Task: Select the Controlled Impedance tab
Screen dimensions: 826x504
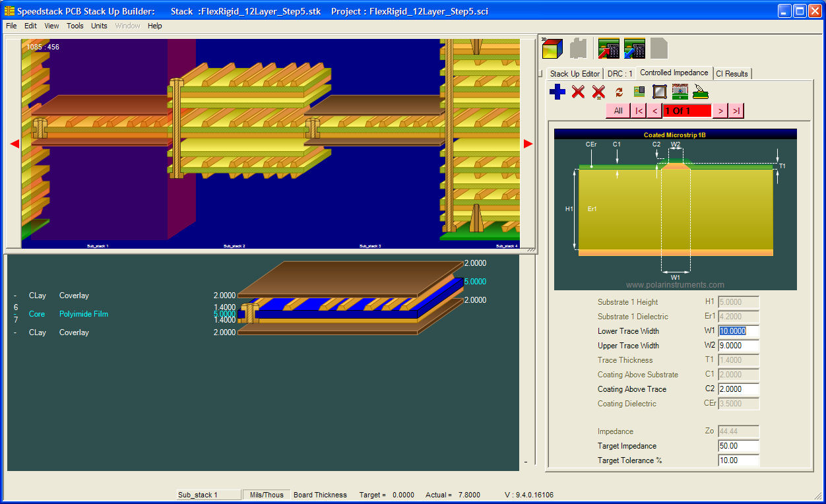Action: [x=674, y=73]
